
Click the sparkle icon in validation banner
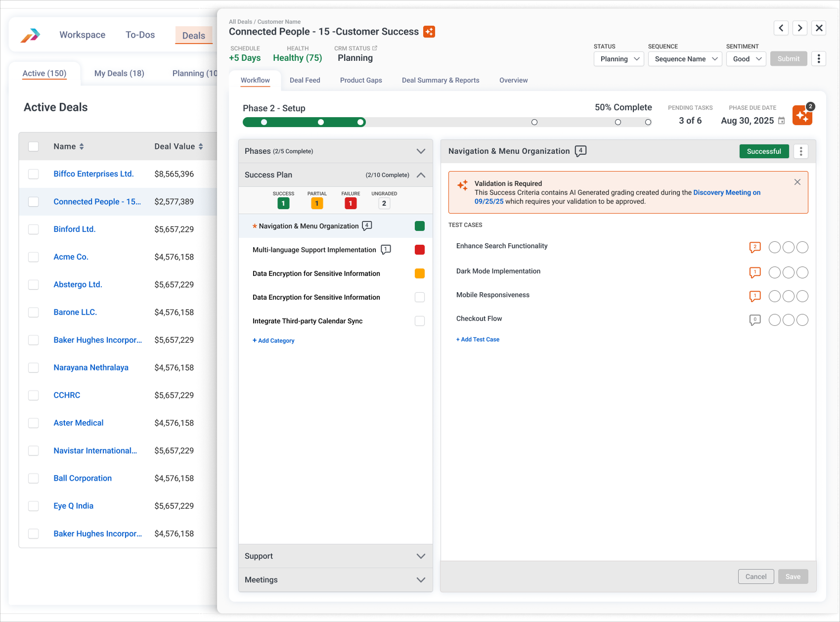462,185
